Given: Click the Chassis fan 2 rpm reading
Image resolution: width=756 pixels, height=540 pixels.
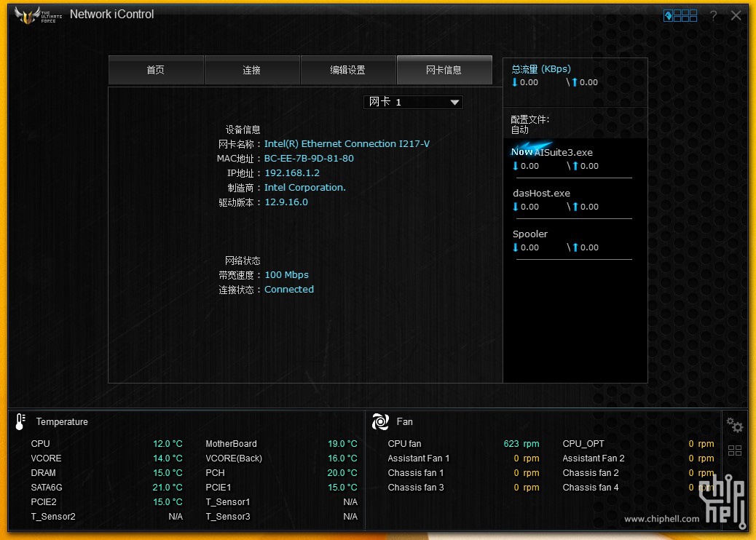Looking at the screenshot, I should pyautogui.click(x=701, y=473).
